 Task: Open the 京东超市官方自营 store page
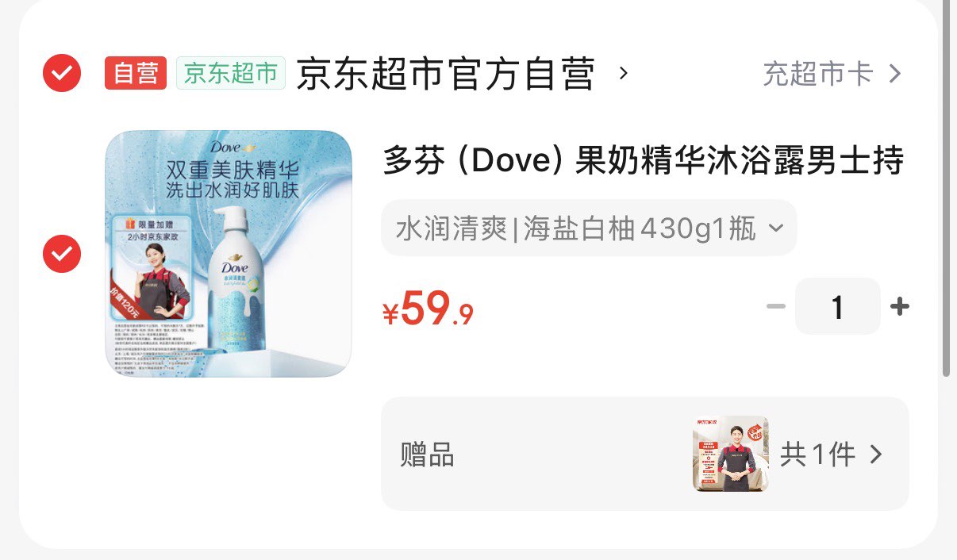(446, 74)
